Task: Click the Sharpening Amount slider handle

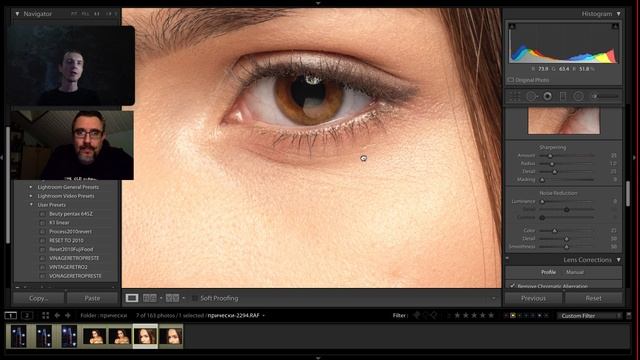Action: click(x=550, y=156)
